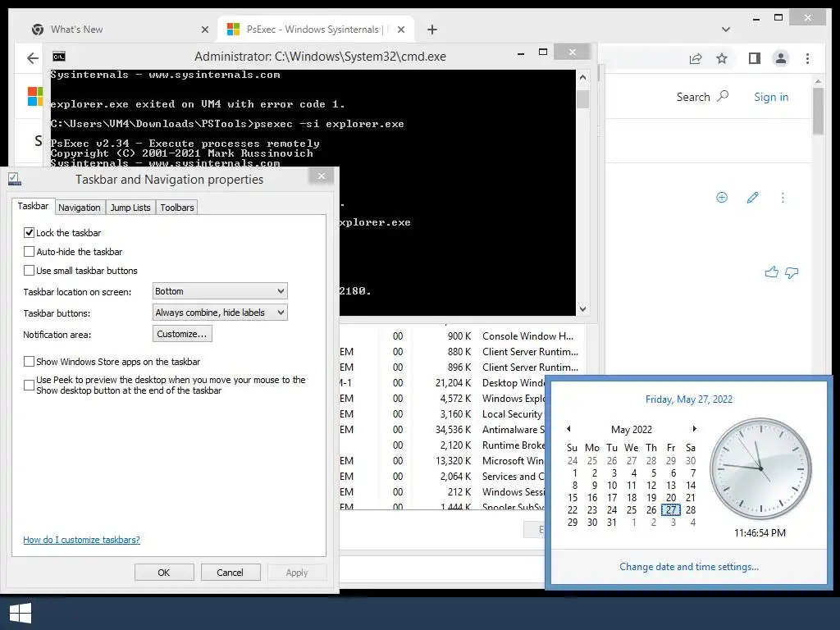Click the cmd.exe window title icon

pyautogui.click(x=59, y=57)
